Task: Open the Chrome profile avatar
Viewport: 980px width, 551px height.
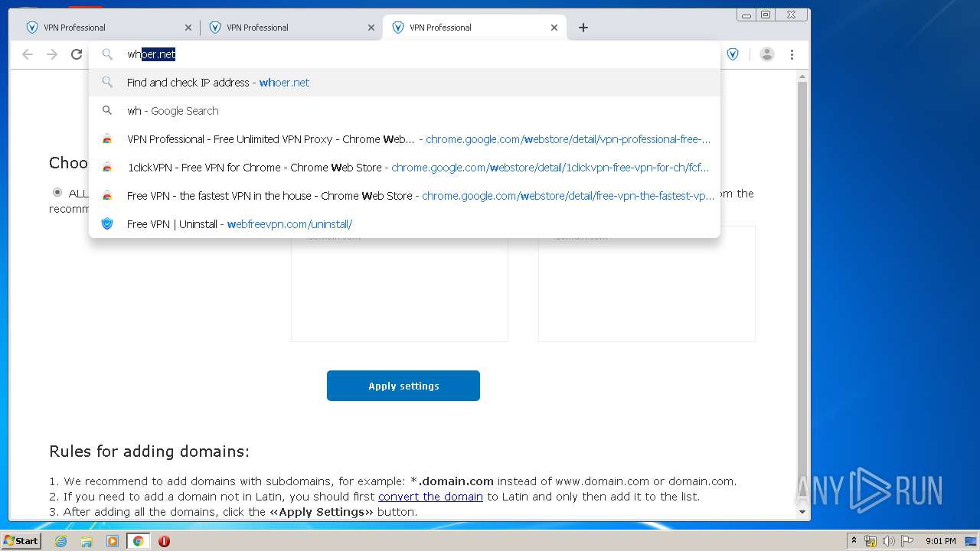Action: 767,54
